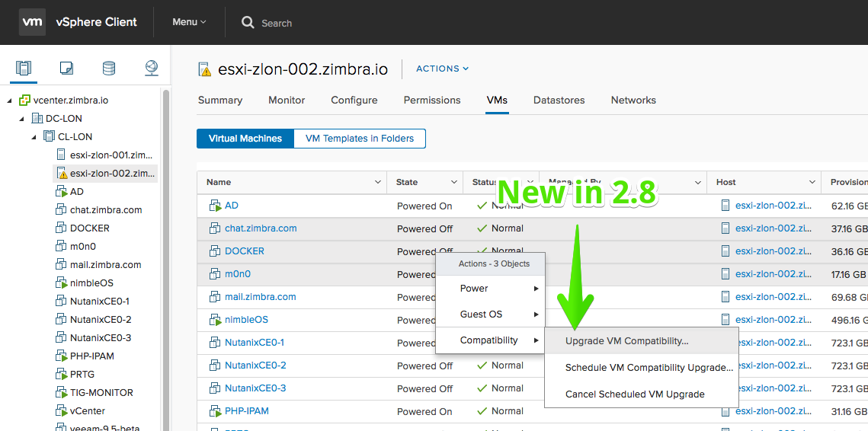Screen dimensions: 868x431
Task: Select NutanixCE0-2 in the tree
Action: click(100, 319)
